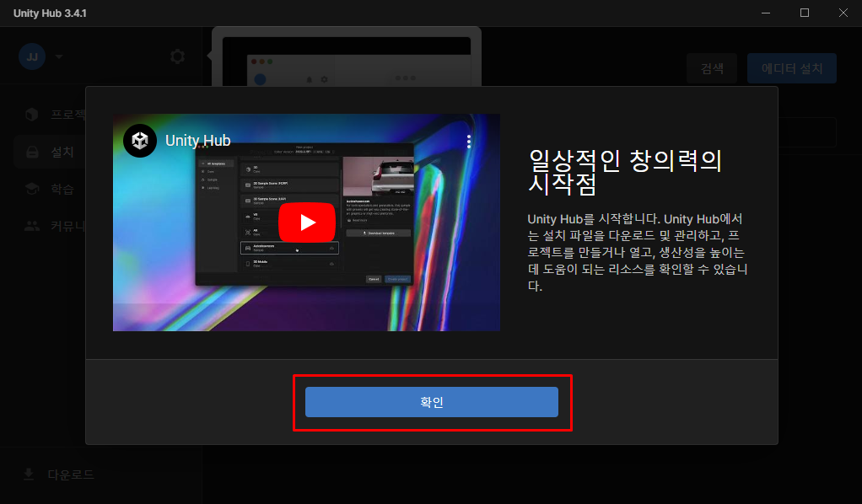Image resolution: width=862 pixels, height=504 pixels.
Task: Click the 커뮤니티 people icon
Action: pyautogui.click(x=32, y=226)
